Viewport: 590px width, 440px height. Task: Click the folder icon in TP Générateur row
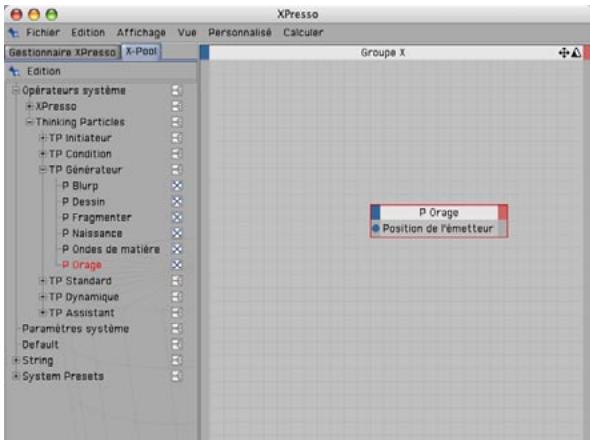pos(176,169)
